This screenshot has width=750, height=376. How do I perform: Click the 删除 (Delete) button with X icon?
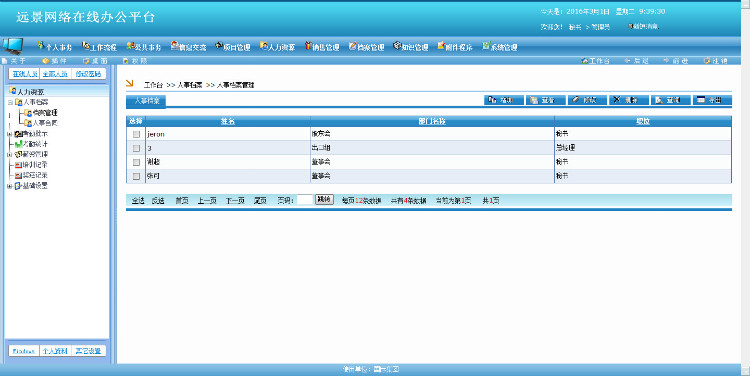pyautogui.click(x=629, y=100)
